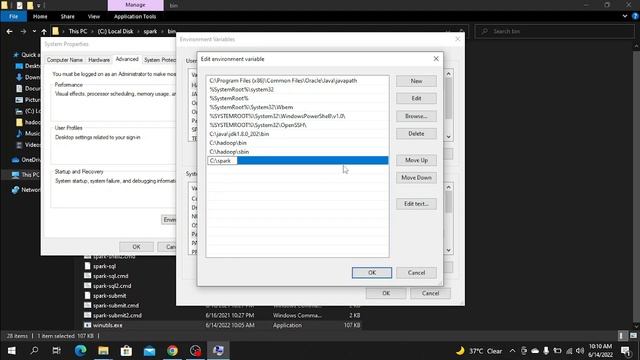Open Browse... to choose a directory
Image resolution: width=640 pixels, height=360 pixels.
tap(416, 116)
